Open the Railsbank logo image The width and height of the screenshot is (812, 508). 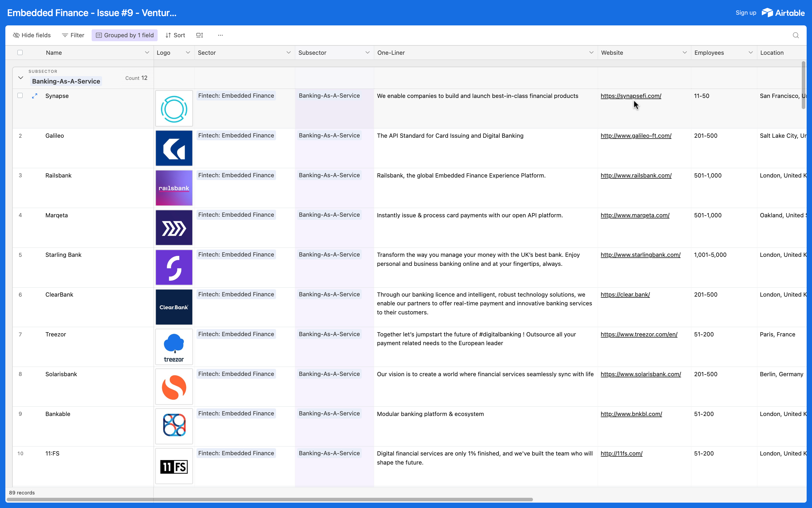174,188
